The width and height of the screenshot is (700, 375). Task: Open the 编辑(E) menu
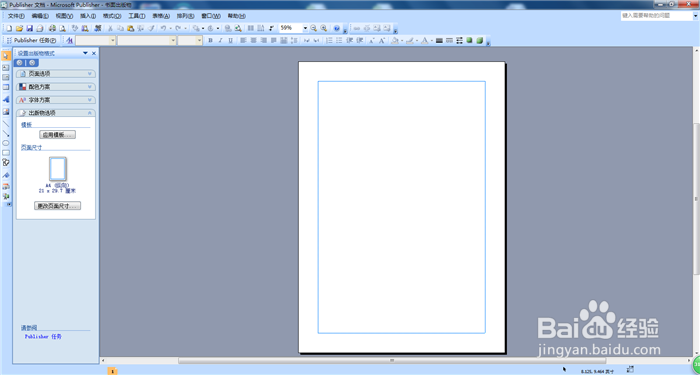tap(40, 16)
